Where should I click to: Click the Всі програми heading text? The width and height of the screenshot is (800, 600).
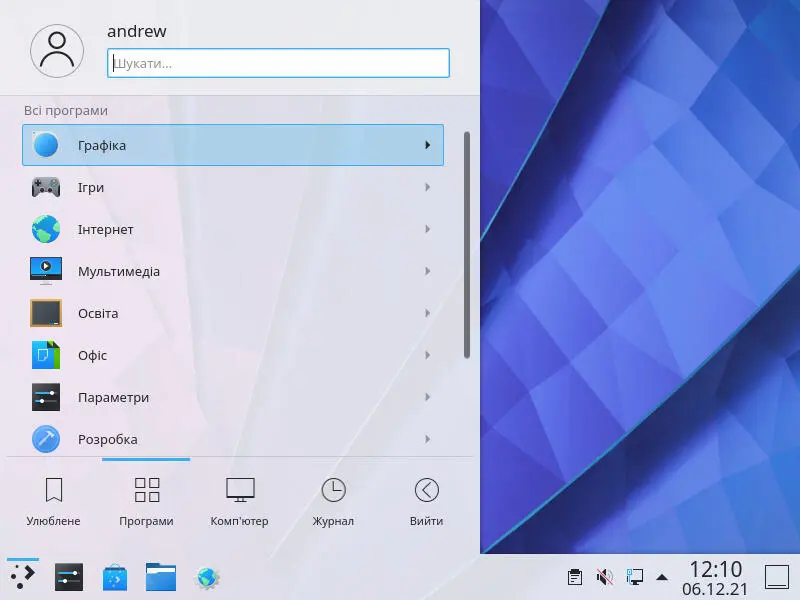point(66,111)
